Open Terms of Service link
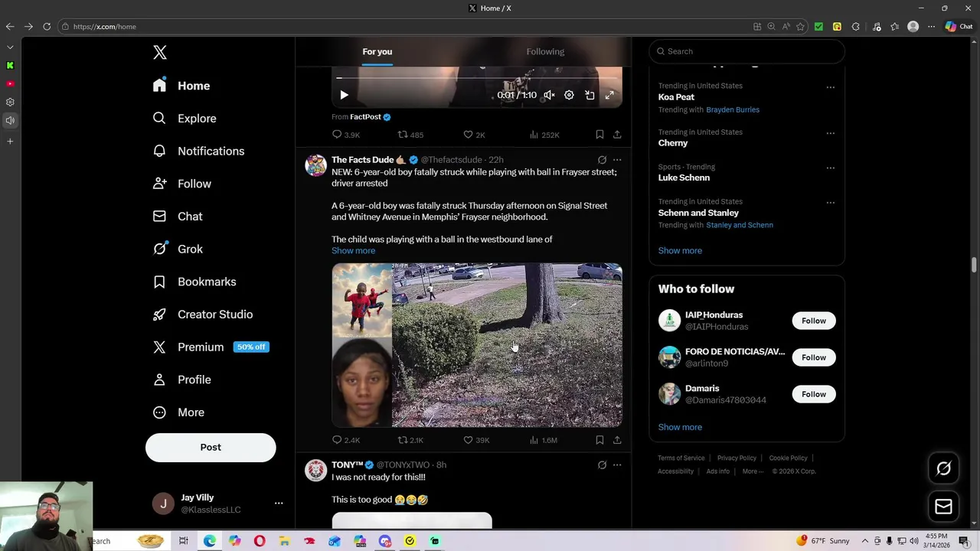 pos(681,458)
